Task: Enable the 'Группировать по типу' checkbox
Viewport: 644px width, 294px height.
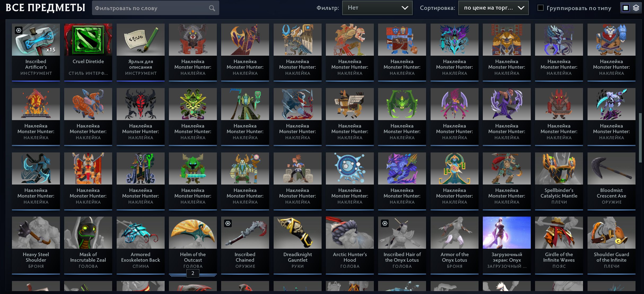Action: (540, 8)
